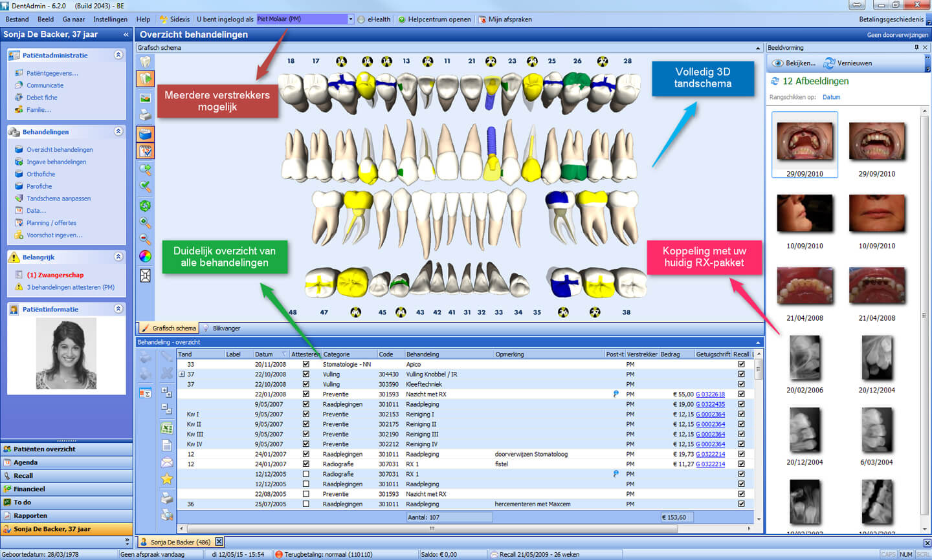932x560 pixels.
Task: Click the yellow star icon in treatment toolbar
Action: 166,479
